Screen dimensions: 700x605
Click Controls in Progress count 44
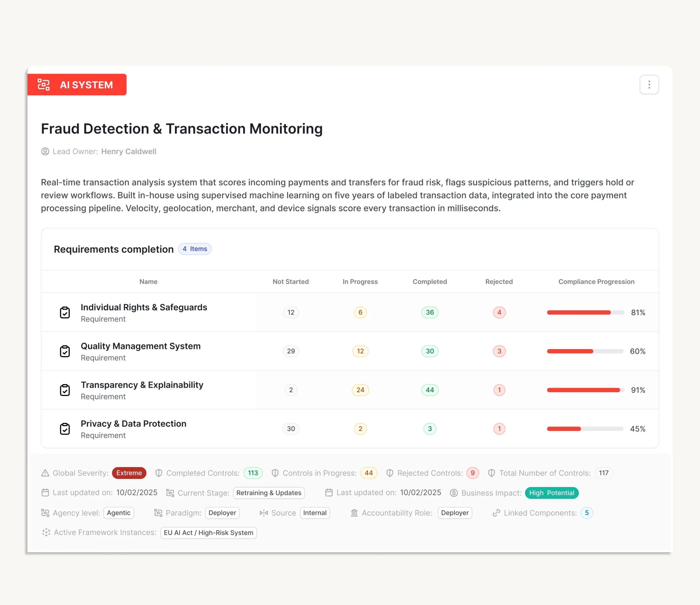pos(369,473)
